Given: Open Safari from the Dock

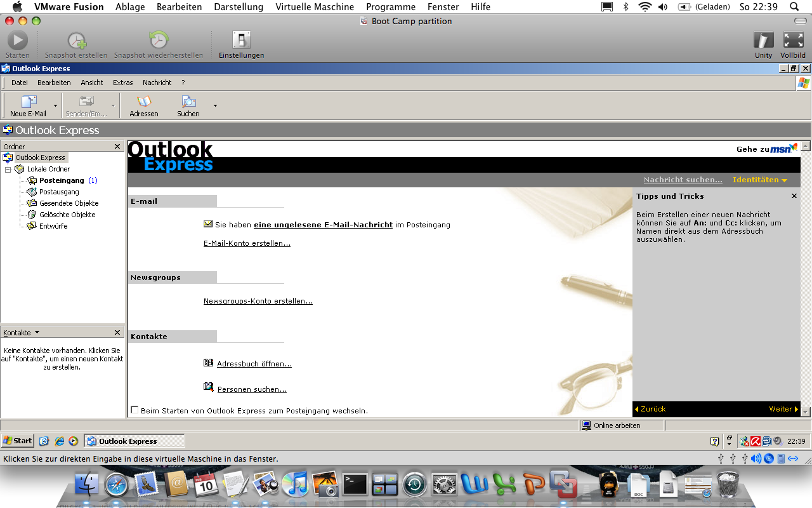Looking at the screenshot, I should coord(116,485).
